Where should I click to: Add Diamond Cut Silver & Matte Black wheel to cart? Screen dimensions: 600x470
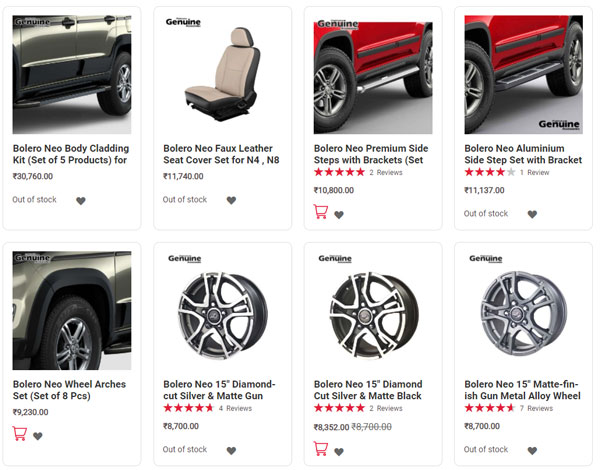(321, 447)
